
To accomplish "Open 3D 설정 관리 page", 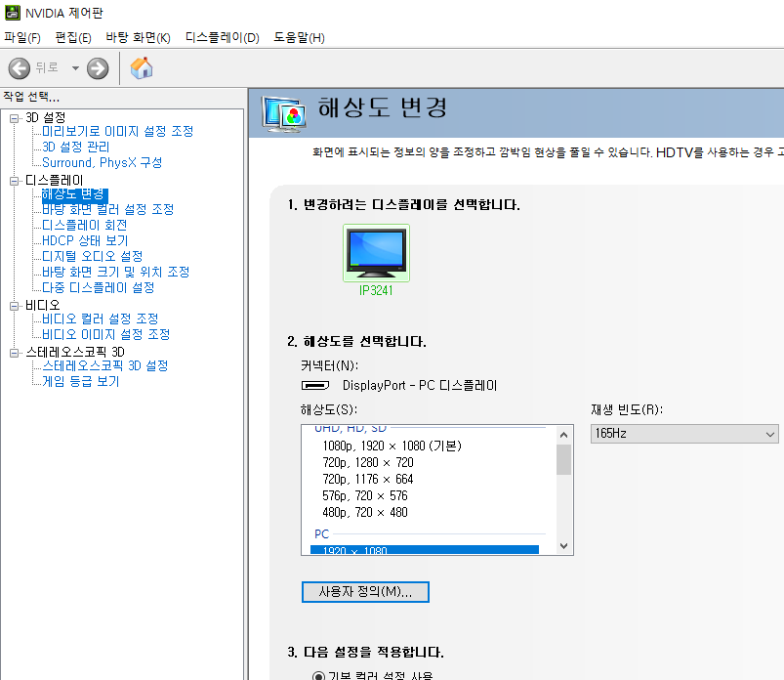I will [75, 147].
